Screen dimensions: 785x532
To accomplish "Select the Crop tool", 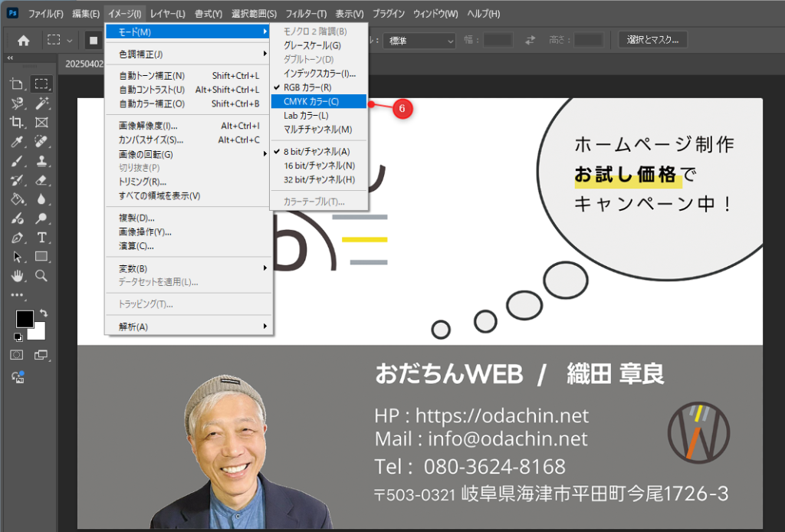I will (x=16, y=123).
